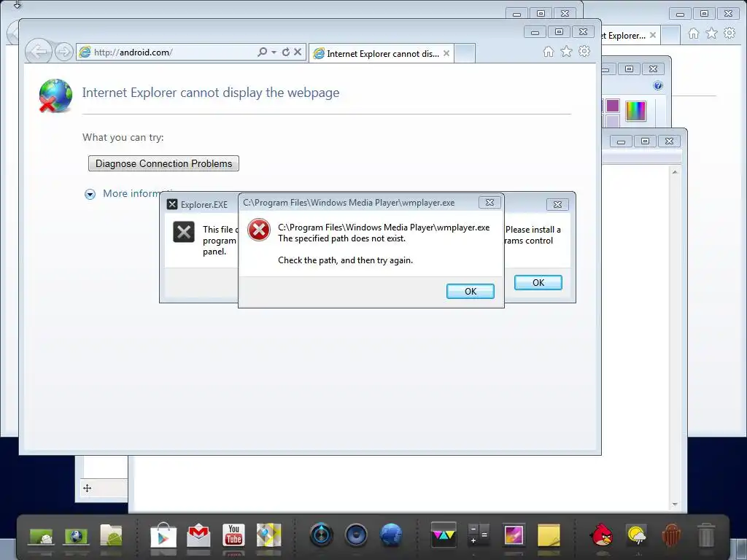Launch Angry Birds from dock
Image resolution: width=747 pixels, height=560 pixels.
pyautogui.click(x=601, y=534)
